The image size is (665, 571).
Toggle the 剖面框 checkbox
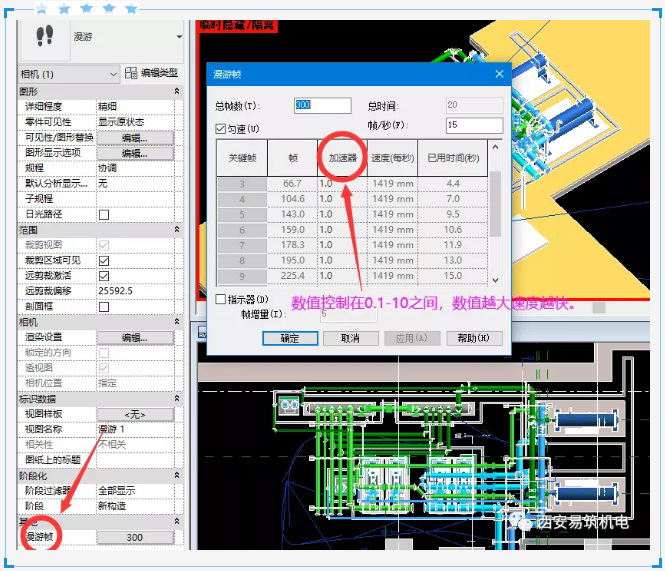(104, 307)
